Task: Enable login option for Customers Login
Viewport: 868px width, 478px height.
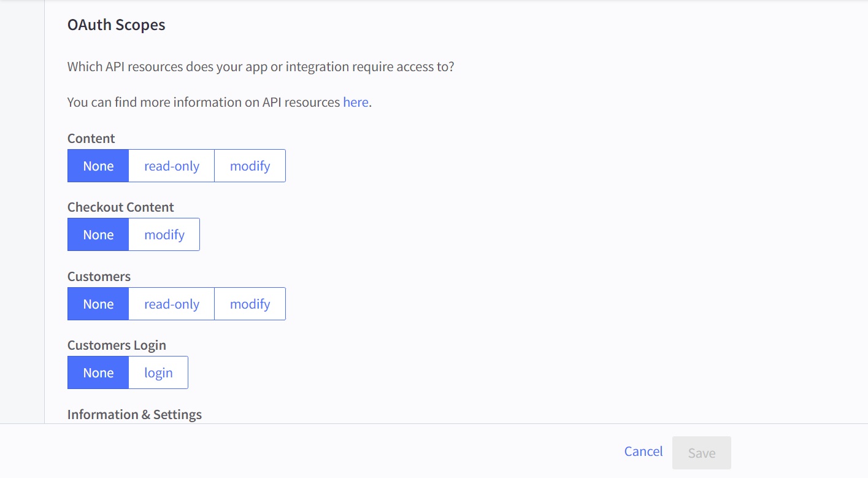Action: click(x=158, y=372)
